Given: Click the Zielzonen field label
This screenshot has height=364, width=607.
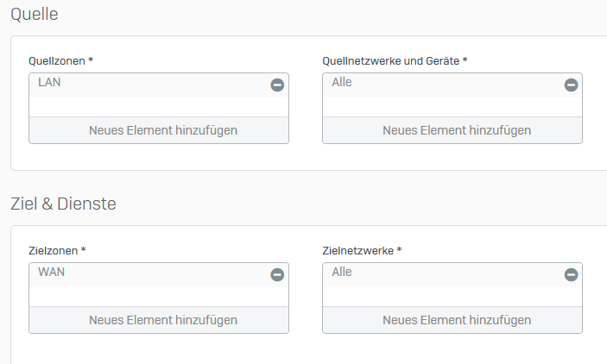Looking at the screenshot, I should (57, 250).
